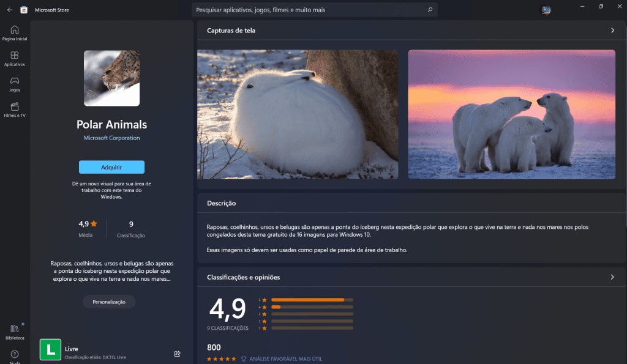Click the 9 CLASSIFICAÇÕES text
The height and width of the screenshot is (364, 627).
[228, 328]
